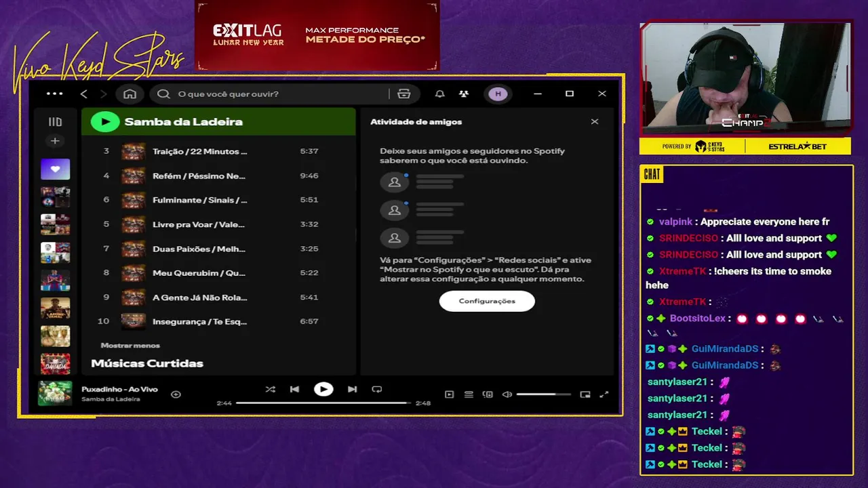Click the play button in the player
868x488 pixels.
pos(323,389)
